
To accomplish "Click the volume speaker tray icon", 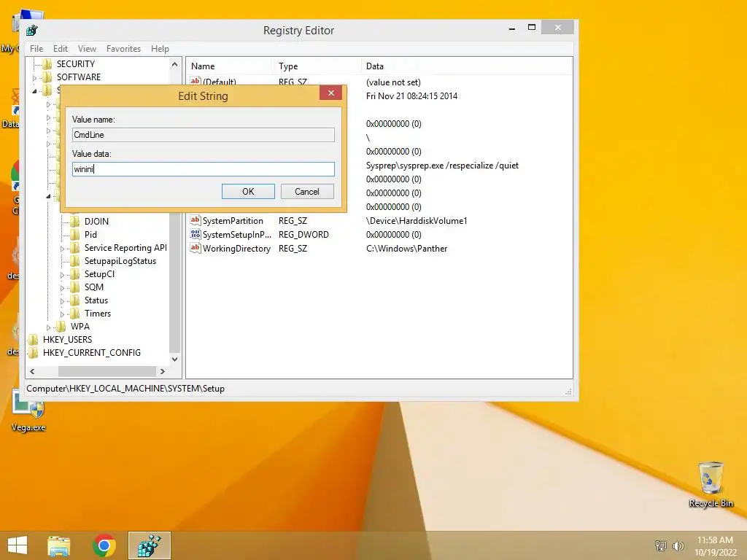I will tap(678, 545).
